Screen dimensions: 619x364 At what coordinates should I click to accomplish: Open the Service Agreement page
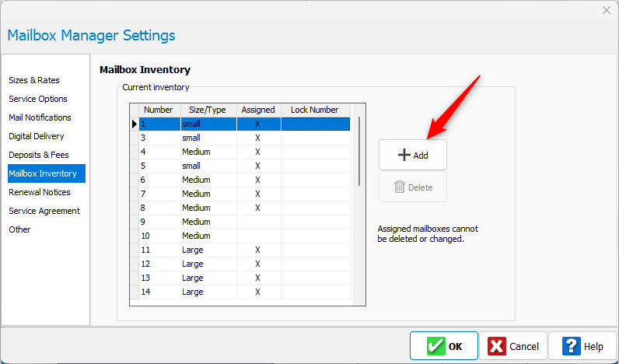(x=44, y=211)
